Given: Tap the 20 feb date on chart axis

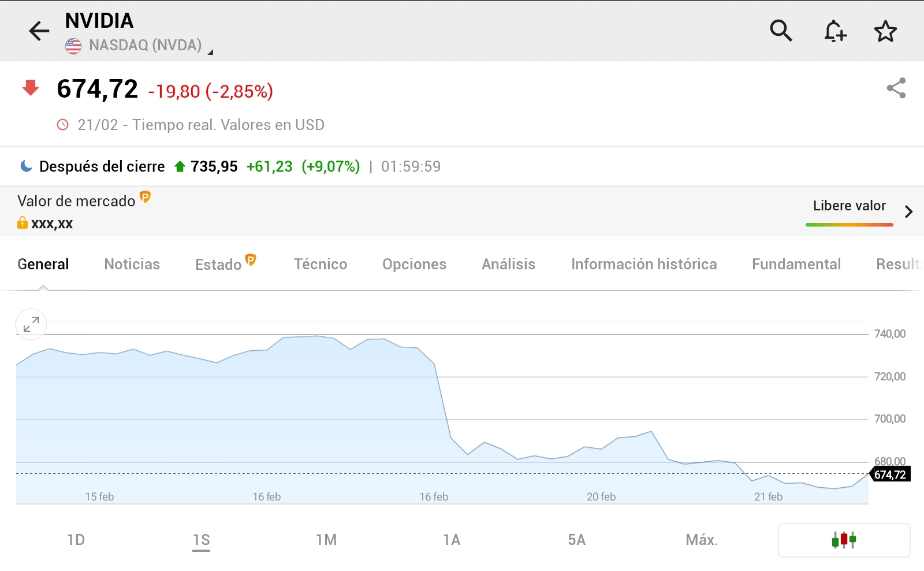Looking at the screenshot, I should [601, 496].
